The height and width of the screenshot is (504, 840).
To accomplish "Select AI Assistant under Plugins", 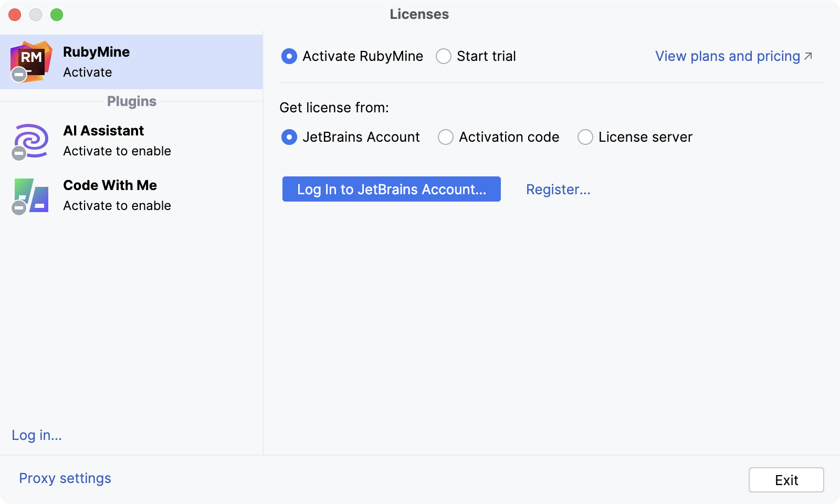I will pos(103,131).
